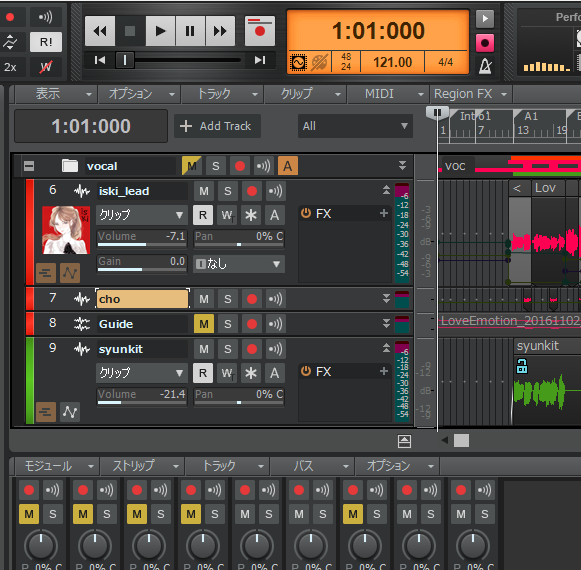Click the transport Record button
Viewport: 581px width, 570px height.
[260, 31]
